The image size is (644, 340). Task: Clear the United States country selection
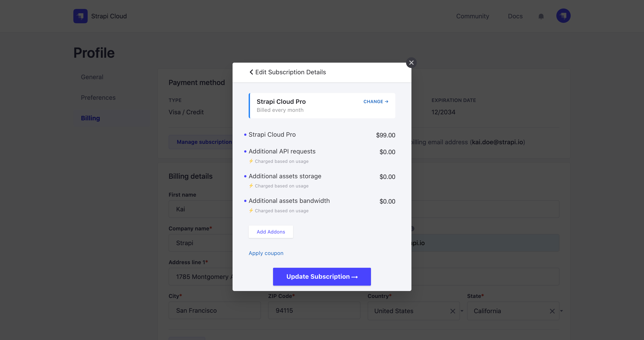pos(453,311)
